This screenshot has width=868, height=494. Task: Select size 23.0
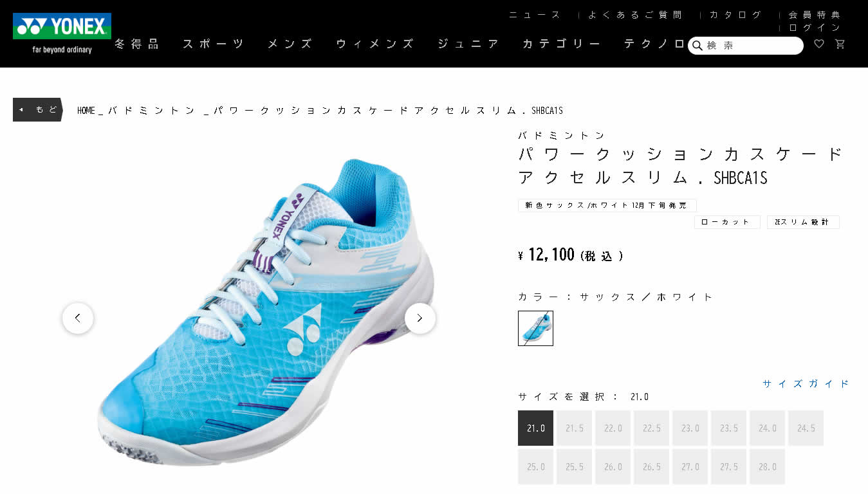pos(690,428)
